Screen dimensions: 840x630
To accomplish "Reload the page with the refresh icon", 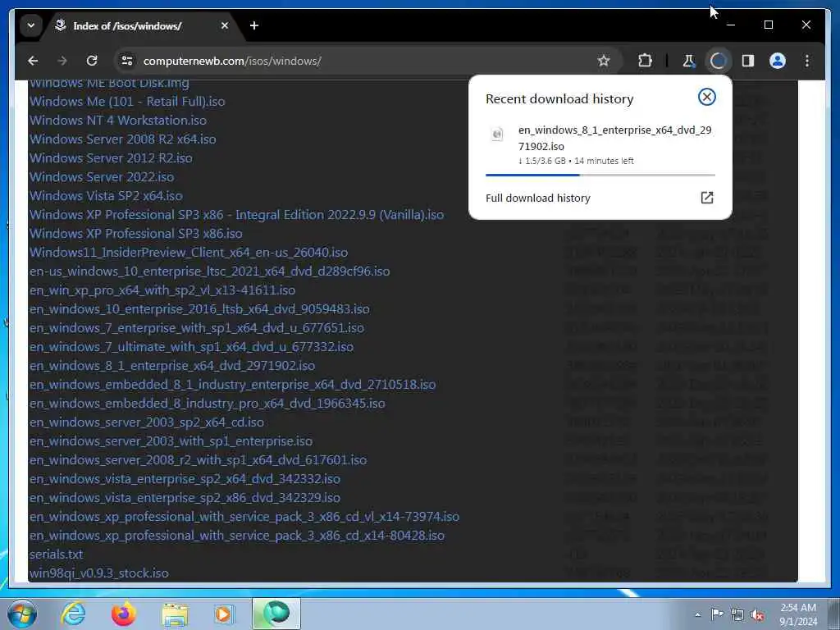I will [x=92, y=61].
